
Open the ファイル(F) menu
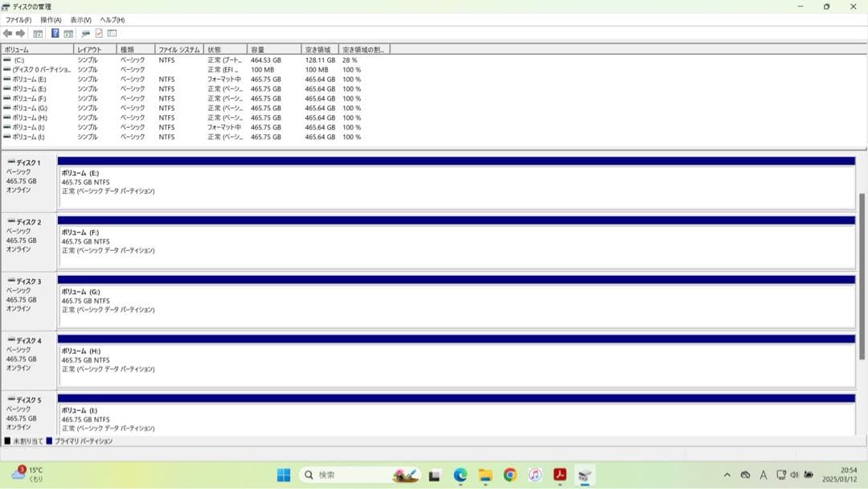click(18, 19)
